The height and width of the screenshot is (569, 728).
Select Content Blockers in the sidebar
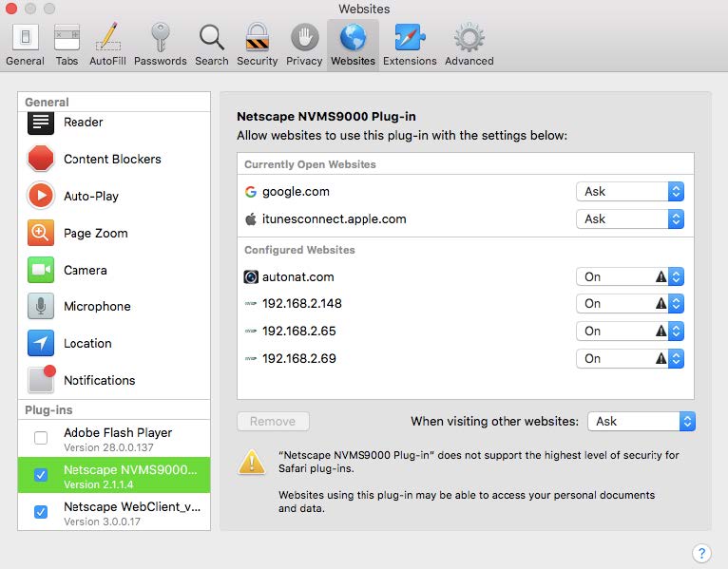112,159
